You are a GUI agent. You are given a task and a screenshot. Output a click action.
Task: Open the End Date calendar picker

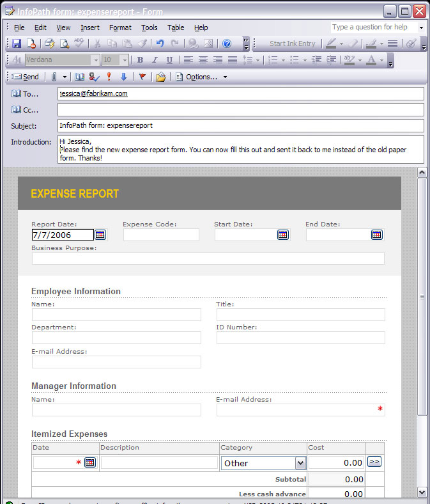[x=376, y=235]
